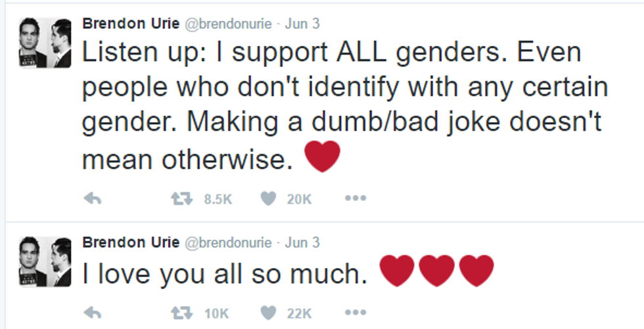644x329 pixels.
Task: Click Jun 3 timestamp on "I love you" tweet
Action: pyautogui.click(x=302, y=243)
